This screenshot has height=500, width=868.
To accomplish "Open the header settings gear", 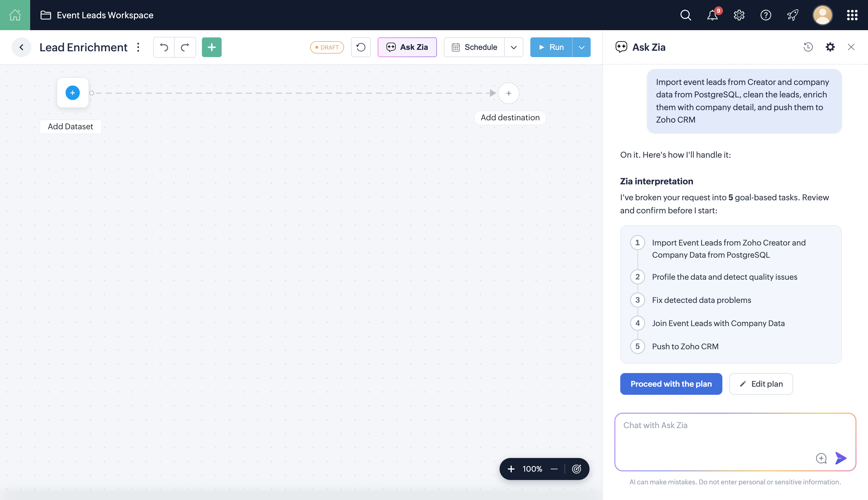I will click(x=739, y=15).
